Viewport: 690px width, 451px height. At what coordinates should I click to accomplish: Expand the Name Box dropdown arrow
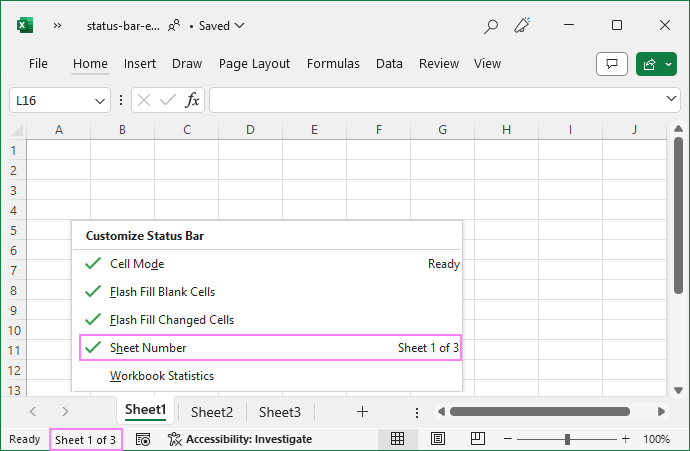(100, 100)
